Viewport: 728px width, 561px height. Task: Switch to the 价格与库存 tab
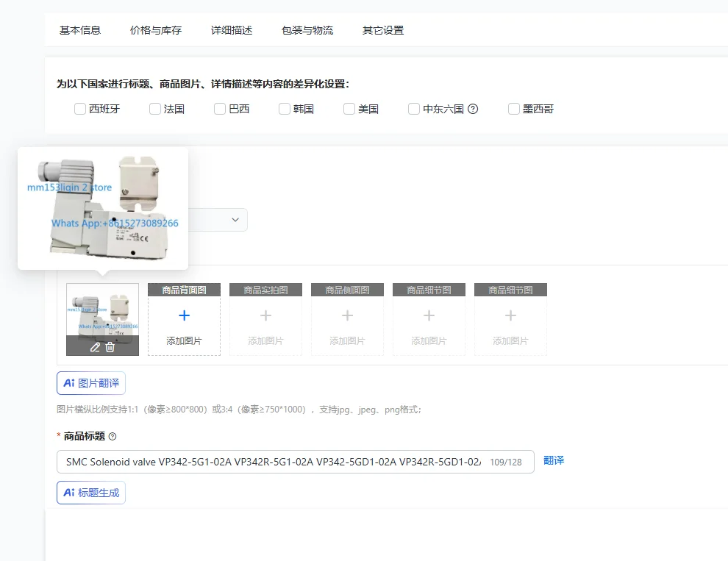[x=156, y=30]
